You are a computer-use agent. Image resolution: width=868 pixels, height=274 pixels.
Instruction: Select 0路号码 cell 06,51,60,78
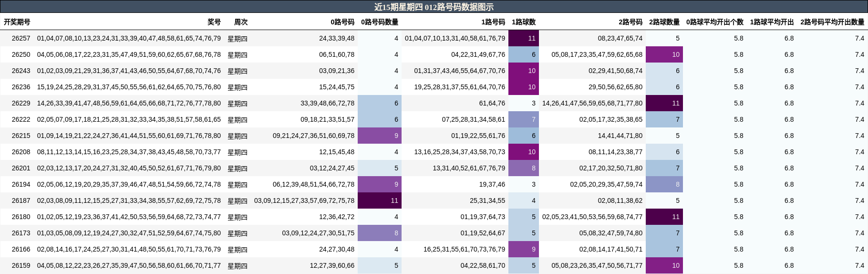tap(337, 54)
